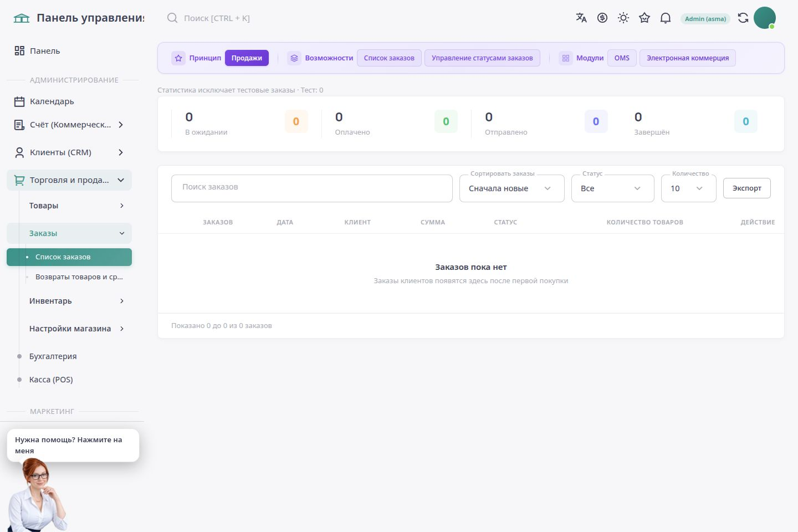Click the refresh sync icon
Screen dimensions: 798x532
point(743,18)
